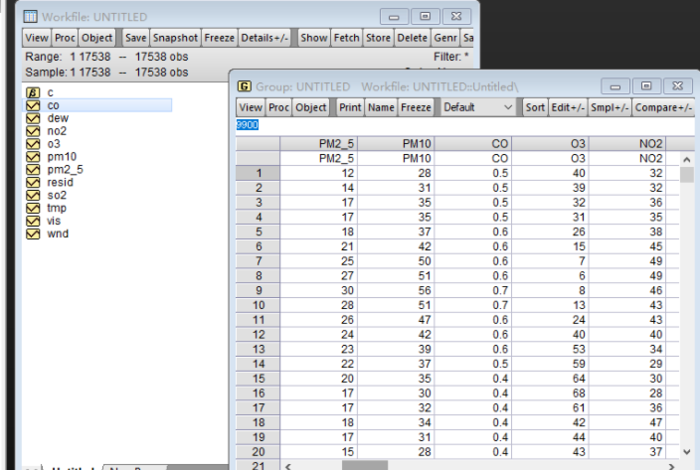Click the resid series icon
Viewport: 700px width, 470px height.
(x=32, y=183)
